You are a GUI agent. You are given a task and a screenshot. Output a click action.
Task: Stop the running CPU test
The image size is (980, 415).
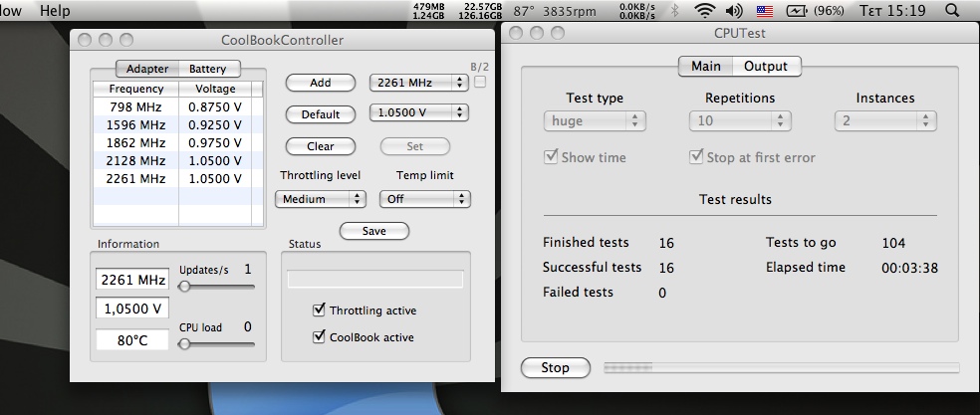pyautogui.click(x=555, y=367)
